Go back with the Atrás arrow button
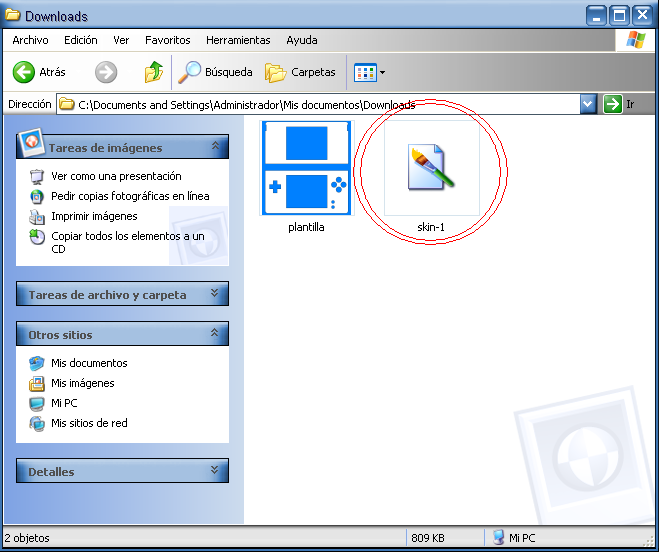659x552 pixels. coord(39,72)
